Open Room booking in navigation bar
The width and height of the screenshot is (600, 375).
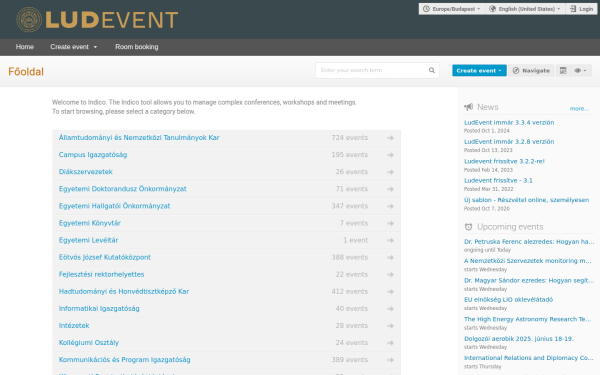137,47
